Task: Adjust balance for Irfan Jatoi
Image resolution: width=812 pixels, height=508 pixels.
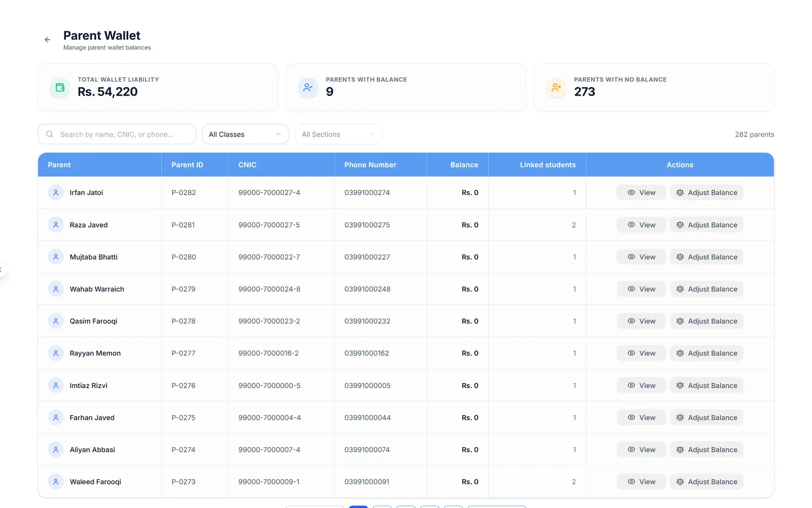Action: coord(707,193)
